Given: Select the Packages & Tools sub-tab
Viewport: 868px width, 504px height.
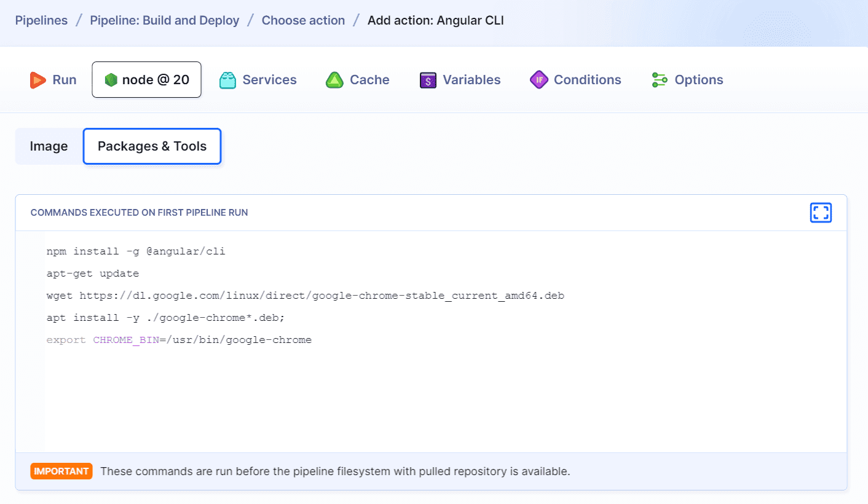Looking at the screenshot, I should point(152,146).
